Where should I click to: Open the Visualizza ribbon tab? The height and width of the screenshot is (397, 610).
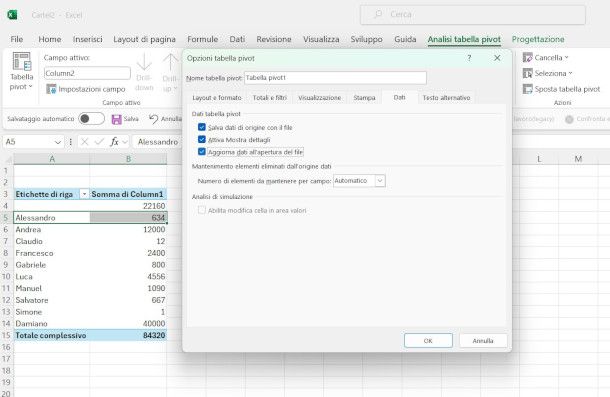tap(321, 39)
